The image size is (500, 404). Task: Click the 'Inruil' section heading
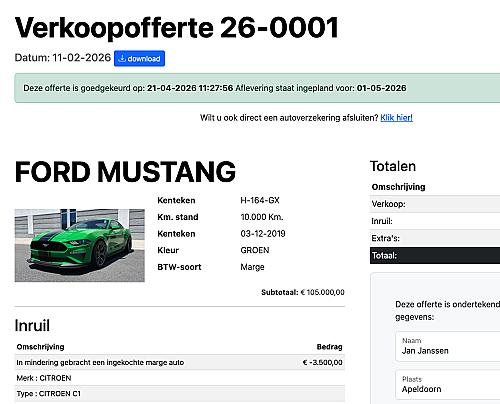(x=32, y=325)
